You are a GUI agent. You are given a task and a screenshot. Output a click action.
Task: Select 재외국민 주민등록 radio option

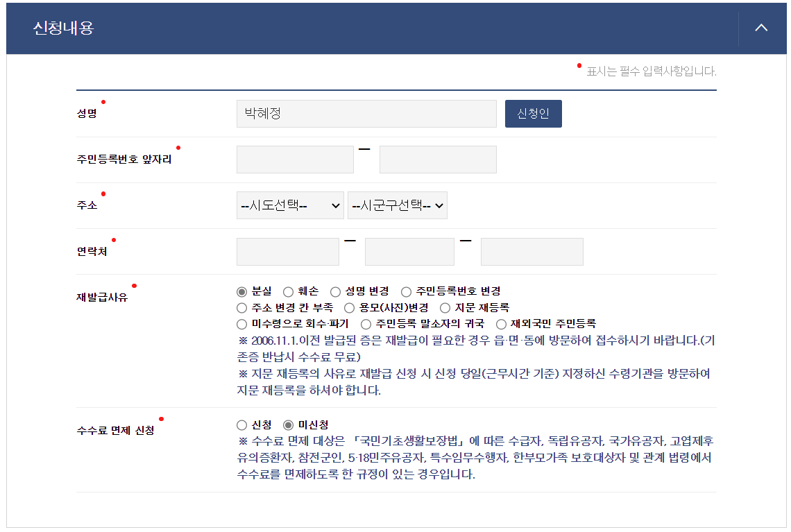[501, 324]
